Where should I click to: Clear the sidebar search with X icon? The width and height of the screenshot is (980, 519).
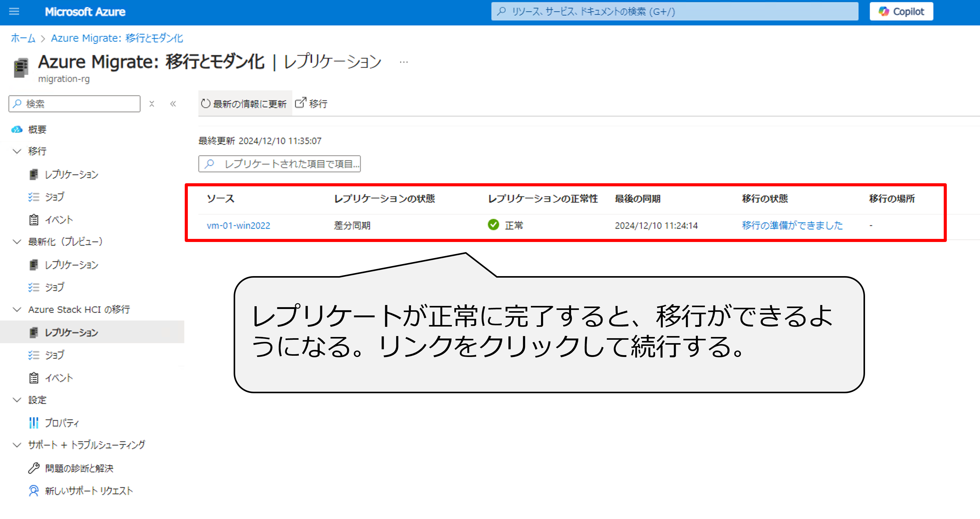point(152,104)
